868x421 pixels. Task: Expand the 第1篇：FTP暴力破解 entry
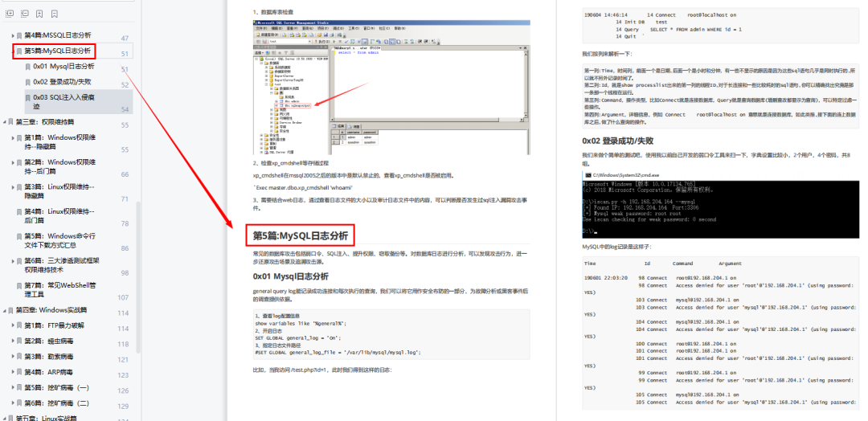13,326
